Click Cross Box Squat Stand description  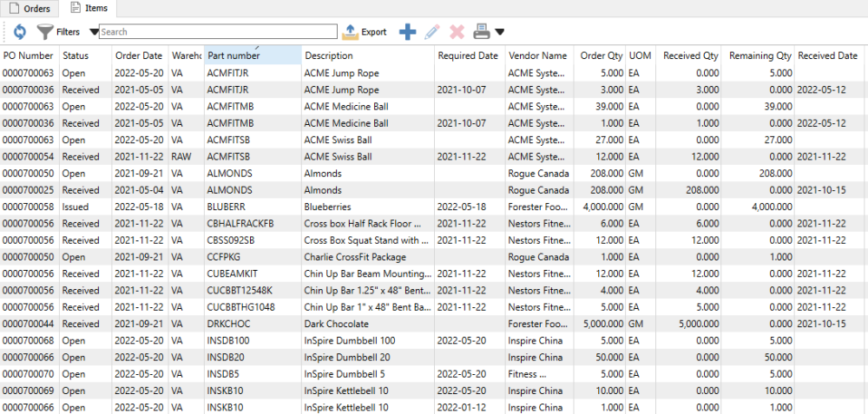point(367,240)
